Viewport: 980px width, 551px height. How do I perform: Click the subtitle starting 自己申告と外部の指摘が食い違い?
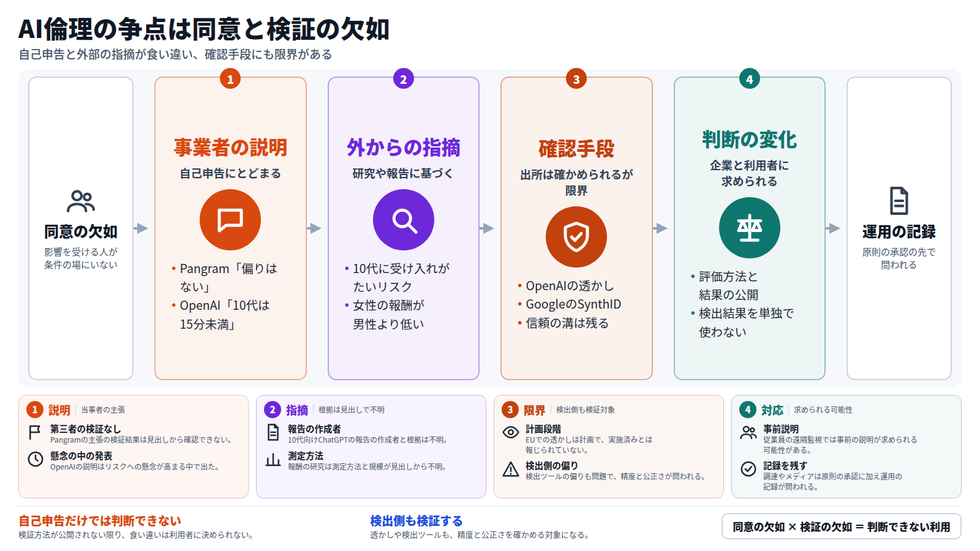(x=176, y=54)
